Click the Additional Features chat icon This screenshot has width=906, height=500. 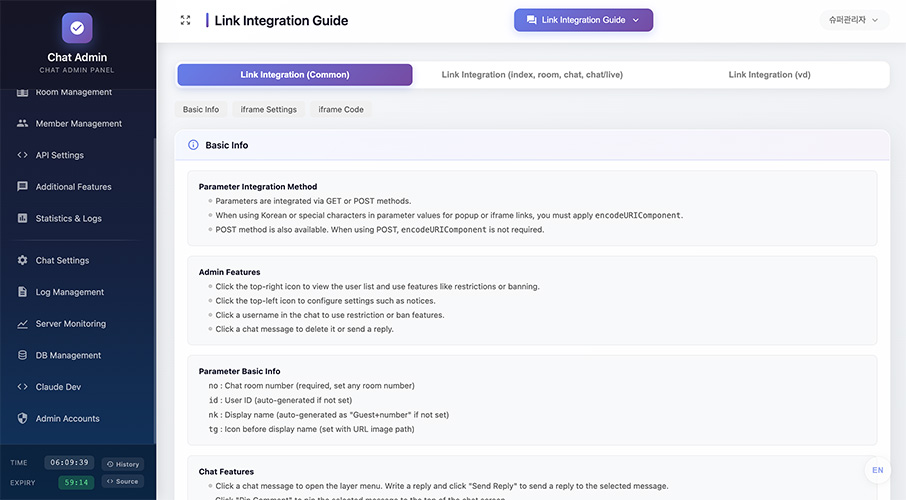tap(23, 186)
